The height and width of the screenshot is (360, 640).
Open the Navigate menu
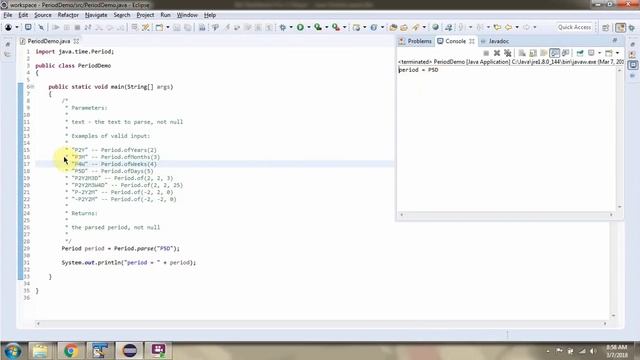point(96,15)
